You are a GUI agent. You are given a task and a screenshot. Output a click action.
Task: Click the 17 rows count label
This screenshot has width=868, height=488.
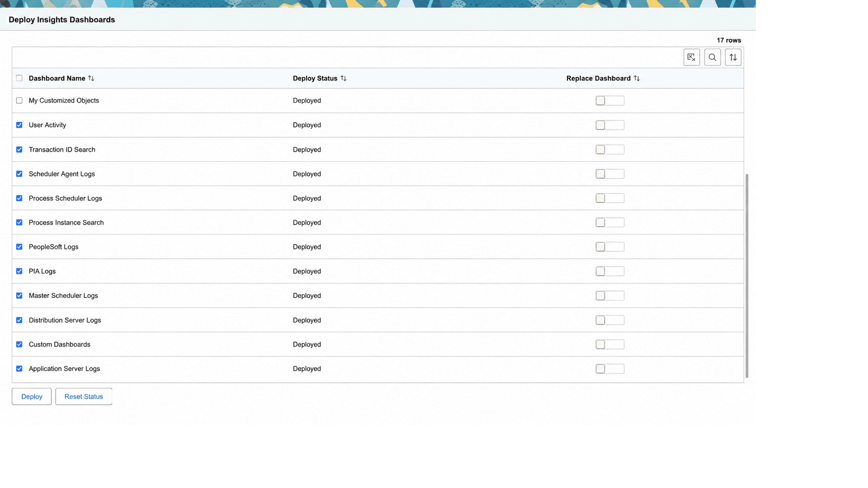[x=729, y=40]
